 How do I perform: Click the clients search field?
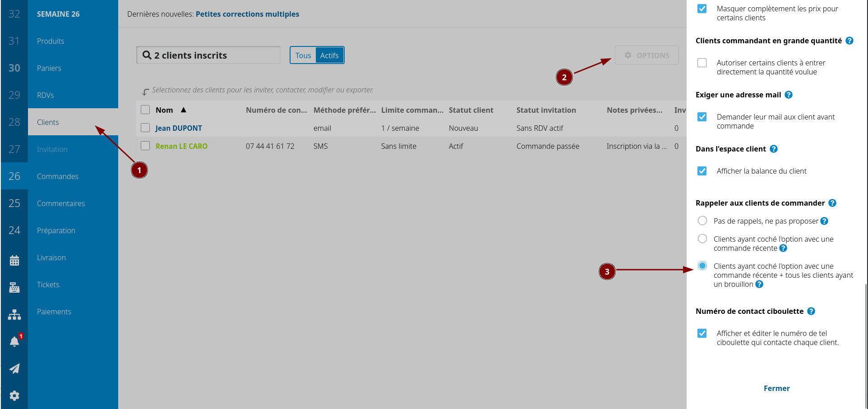tap(208, 55)
